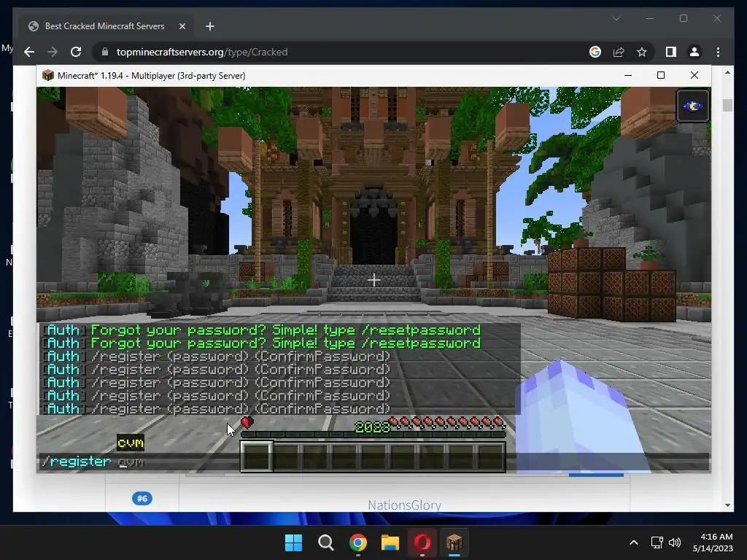Click the experience level 2023
The width and height of the screenshot is (747, 560).
pos(373,427)
